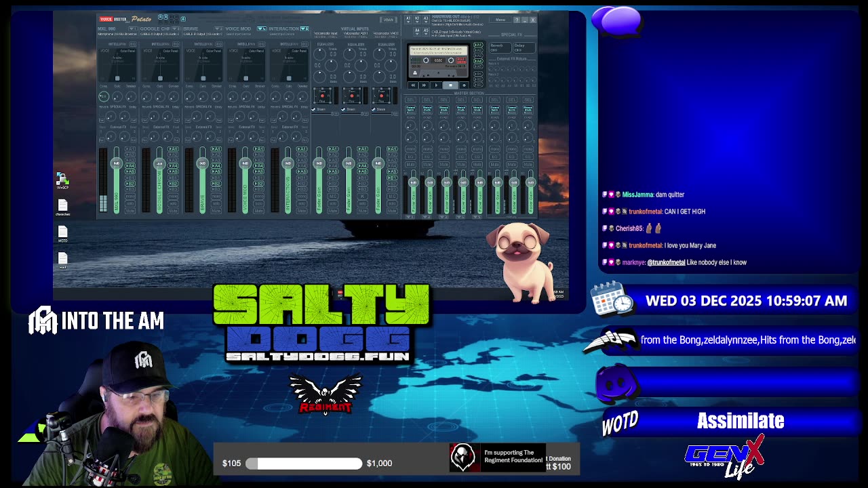
Task: Click the MXL 990 fader knob
Action: click(117, 163)
